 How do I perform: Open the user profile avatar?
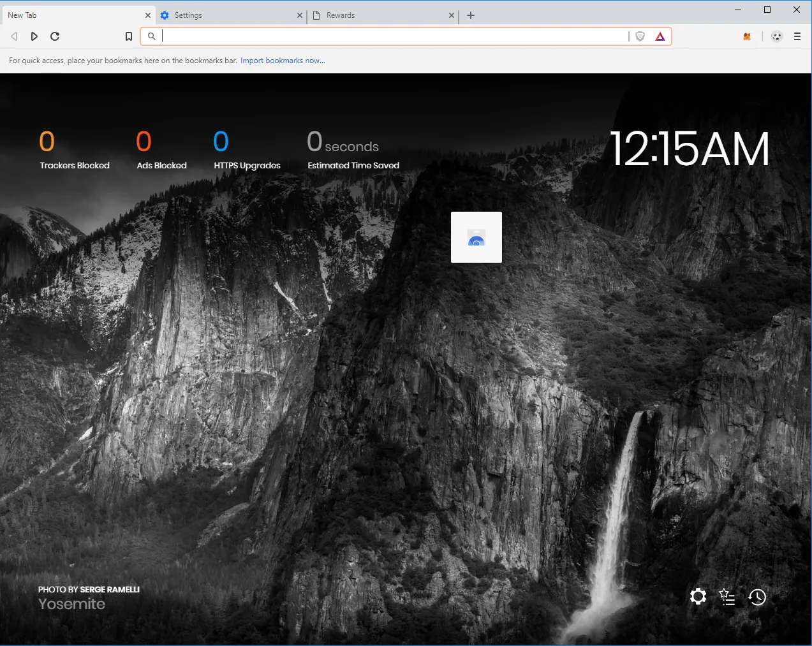click(x=777, y=36)
